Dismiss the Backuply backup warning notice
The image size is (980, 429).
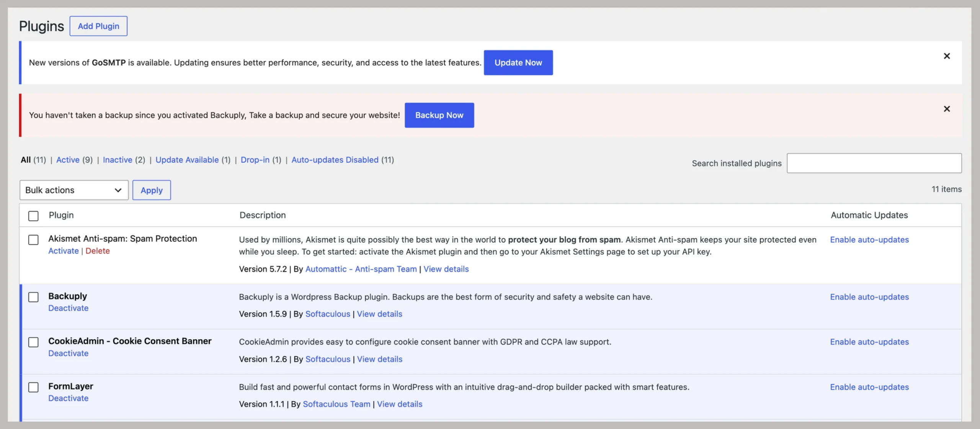point(947,109)
